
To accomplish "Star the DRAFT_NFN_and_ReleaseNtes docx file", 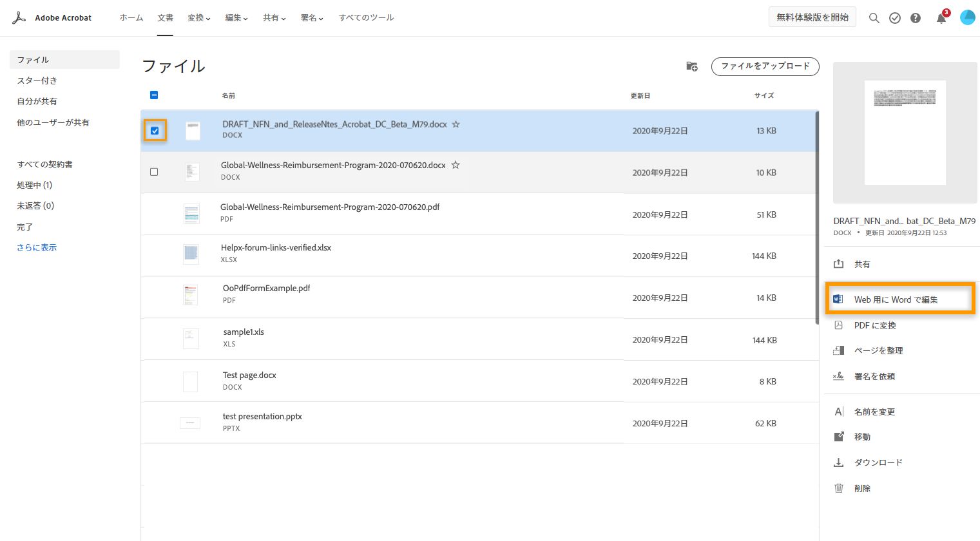I will pos(456,124).
